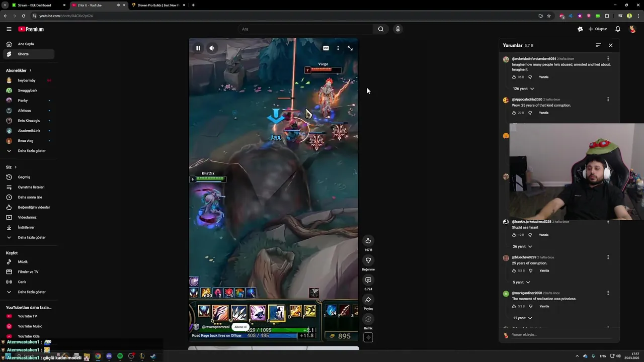This screenshot has width=644, height=362.
Task: Open the @rawcopcamreal channel link
Action: [x=215, y=327]
